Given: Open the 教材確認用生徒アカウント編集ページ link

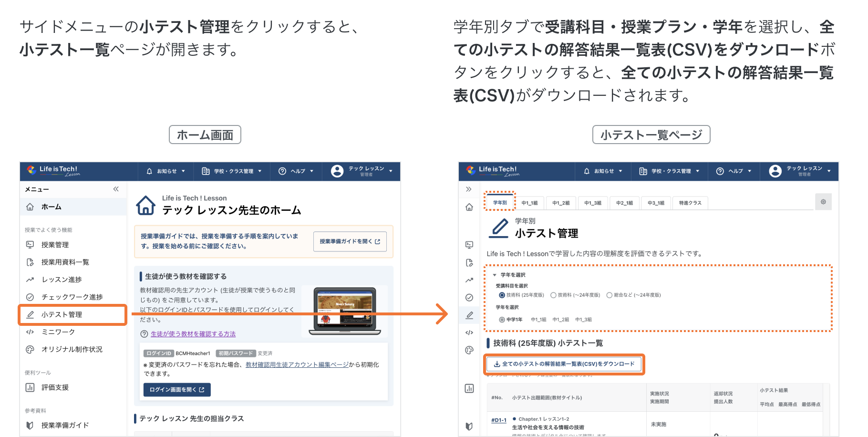Looking at the screenshot, I should (x=297, y=364).
